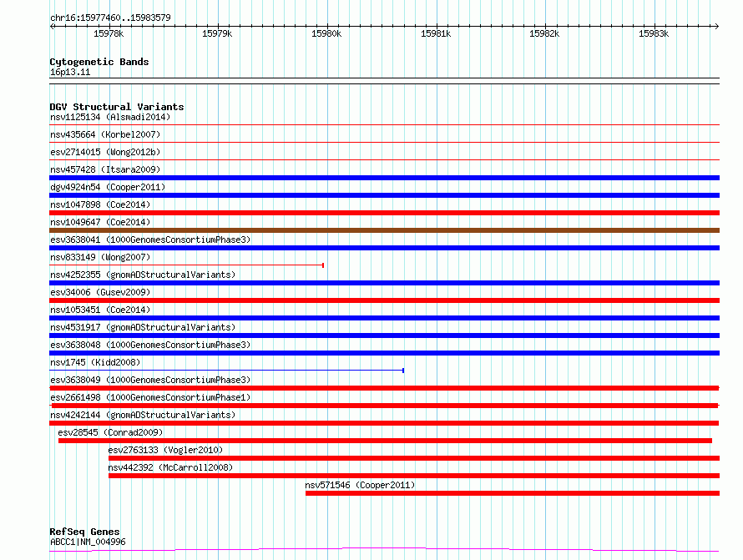Viewport: 743px width, 560px height.
Task: Click the blue esv3638048 variant bar
Action: (384, 353)
